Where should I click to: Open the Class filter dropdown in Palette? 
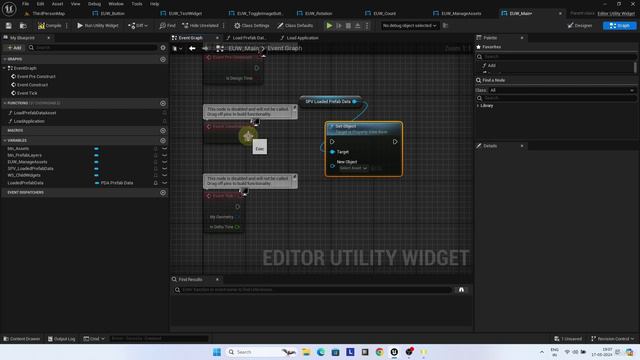562,90
